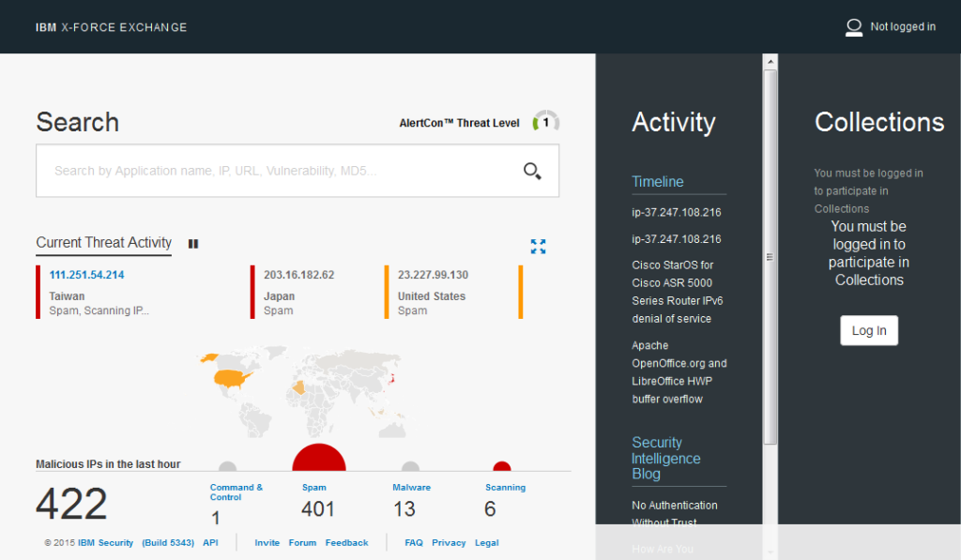The width and height of the screenshot is (961, 560).
Task: Open the Security Intelligence Blog section
Action: coord(666,458)
